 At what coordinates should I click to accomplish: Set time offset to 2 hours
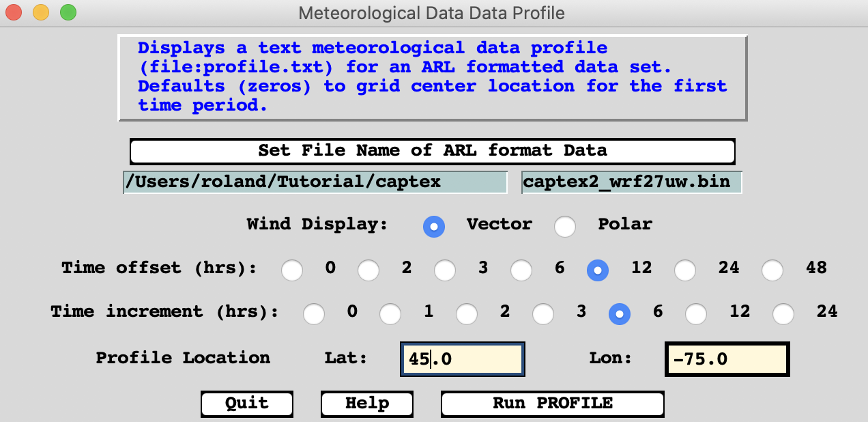(x=368, y=270)
